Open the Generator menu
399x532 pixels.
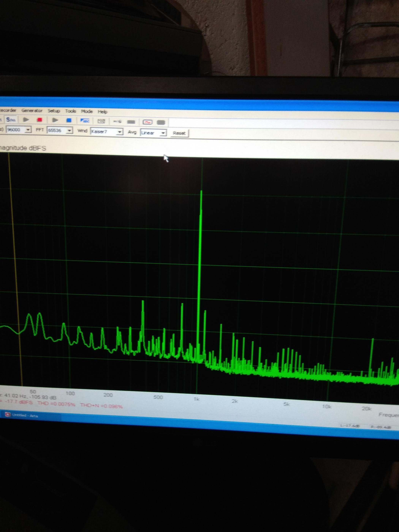tap(32, 111)
